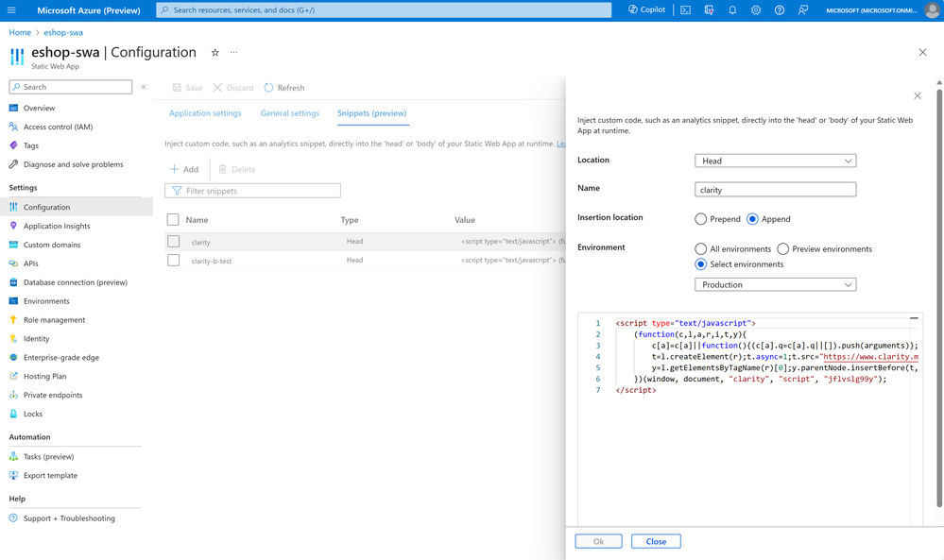
Task: Click the Filter snippets box
Action: point(253,191)
